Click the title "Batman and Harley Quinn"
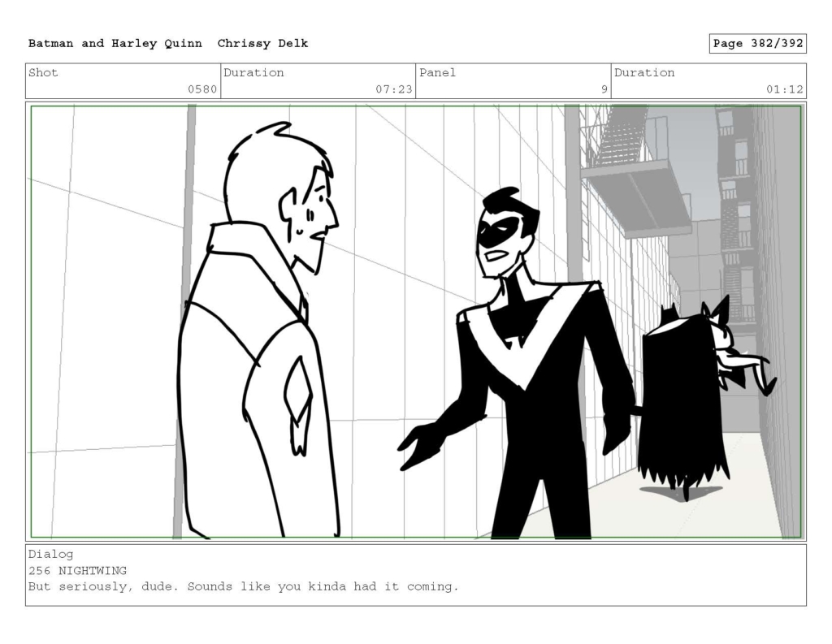Viewport: 832px width, 644px height. (115, 44)
